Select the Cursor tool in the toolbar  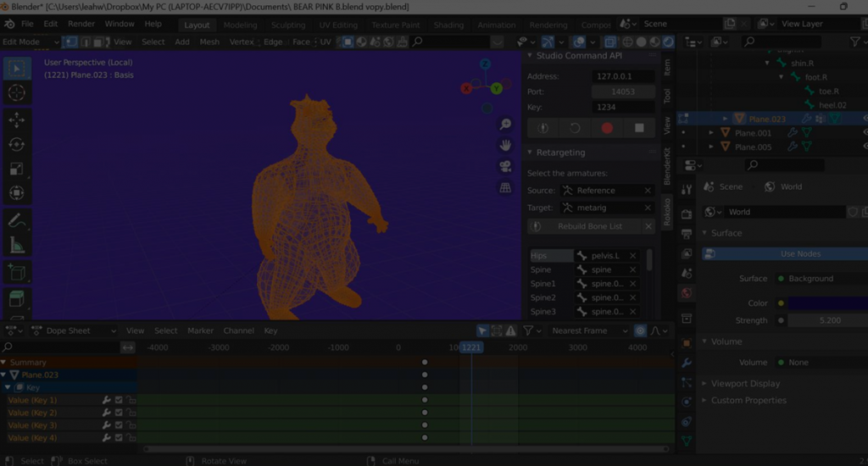(x=17, y=92)
